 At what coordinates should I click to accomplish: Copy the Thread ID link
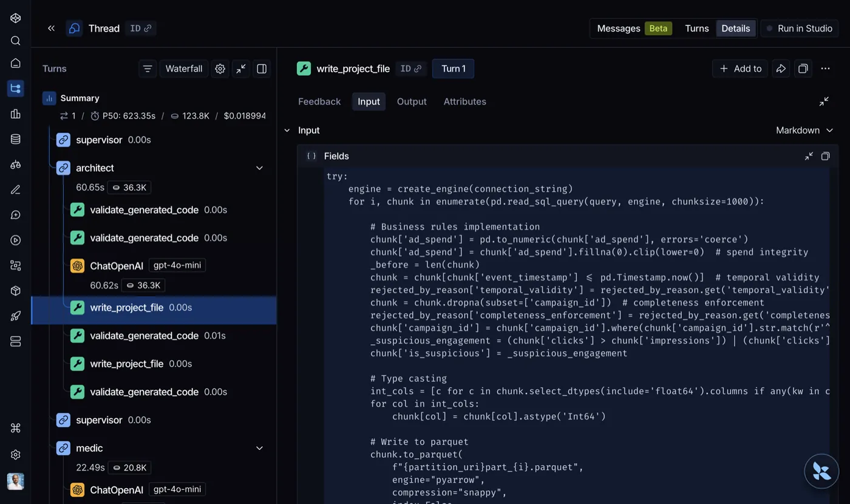click(x=140, y=29)
